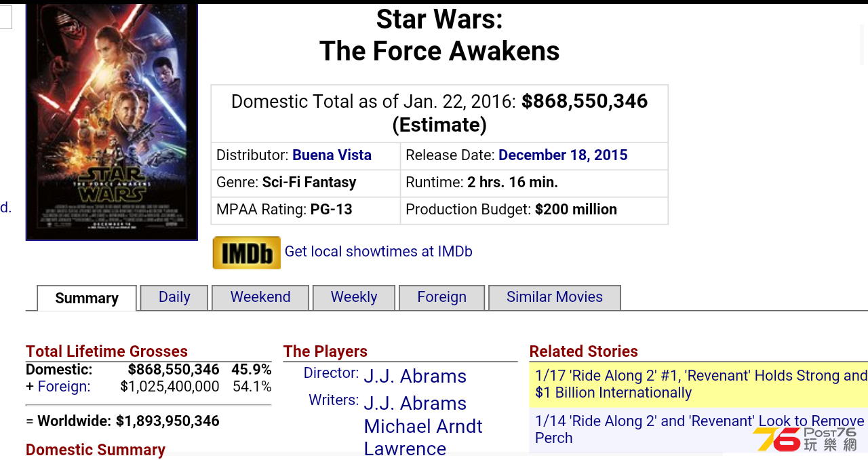Switch to the Daily tab
The width and height of the screenshot is (868, 460).
tap(174, 297)
